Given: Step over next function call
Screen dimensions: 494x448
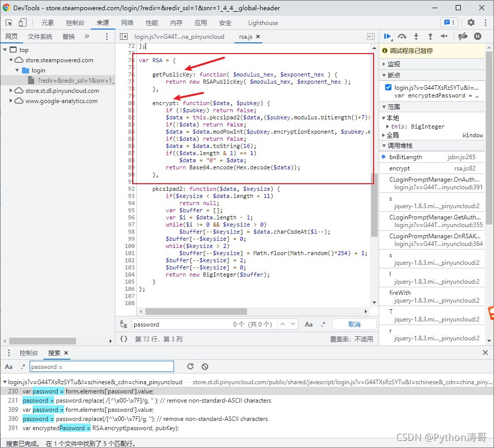Looking at the screenshot, I should point(402,37).
